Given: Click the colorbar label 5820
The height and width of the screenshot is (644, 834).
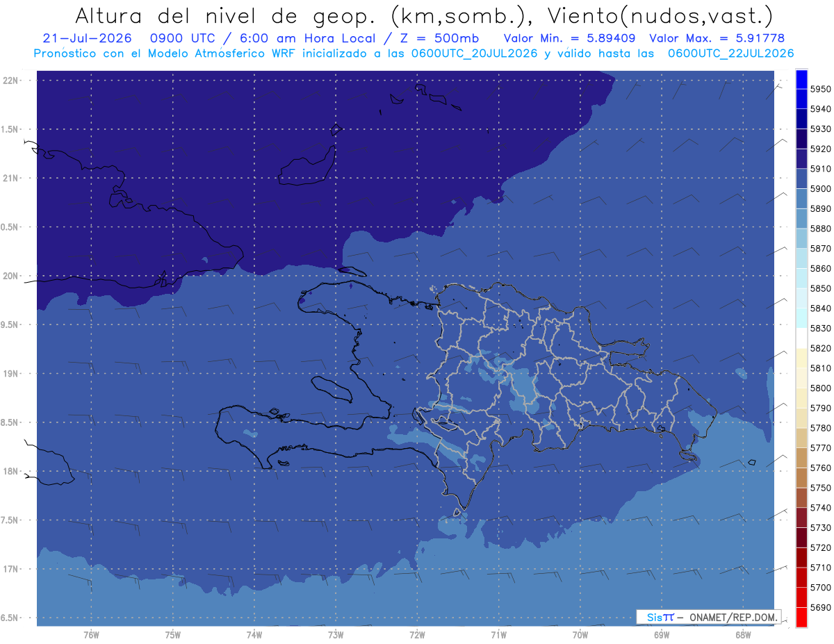Looking at the screenshot, I should click(x=820, y=348).
